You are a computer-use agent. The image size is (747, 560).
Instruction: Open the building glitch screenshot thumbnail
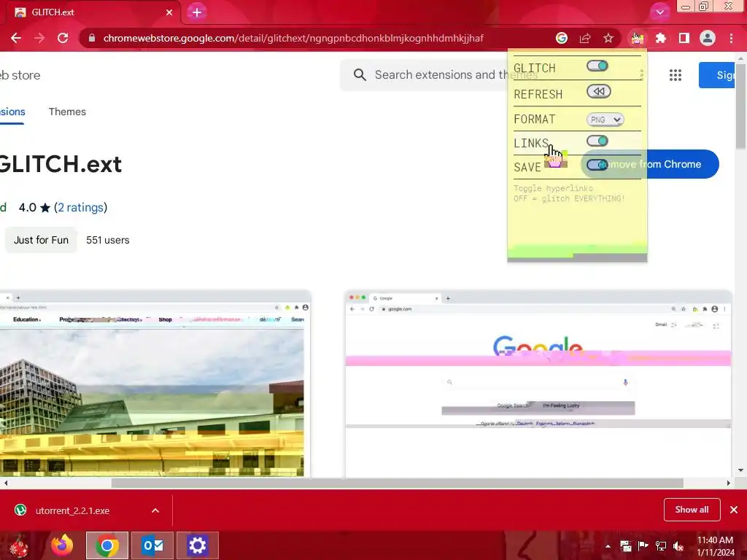(155, 384)
